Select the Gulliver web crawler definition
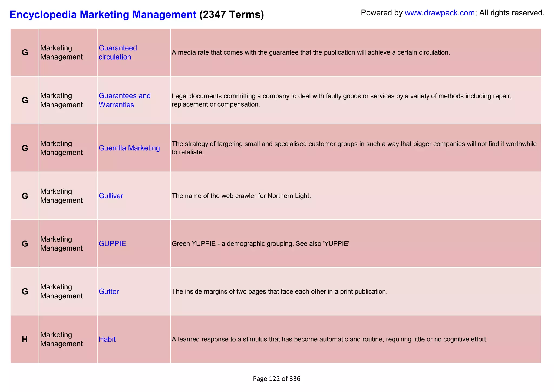This screenshot has width=554, height=392. pos(241,196)
